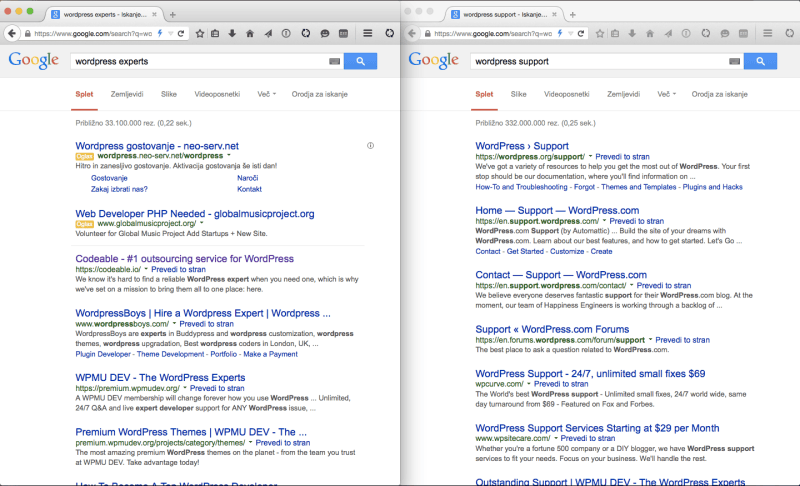Open downloads arrow in wordpress experts window
This screenshot has width=800, height=486.
(x=232, y=34)
